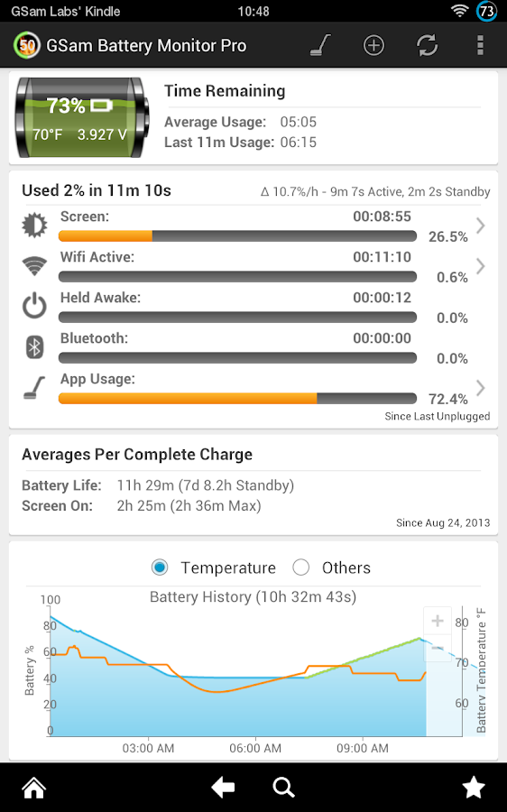The height and width of the screenshot is (812, 507).
Task: Tap the GSam app logo showing 50
Action: (x=27, y=46)
